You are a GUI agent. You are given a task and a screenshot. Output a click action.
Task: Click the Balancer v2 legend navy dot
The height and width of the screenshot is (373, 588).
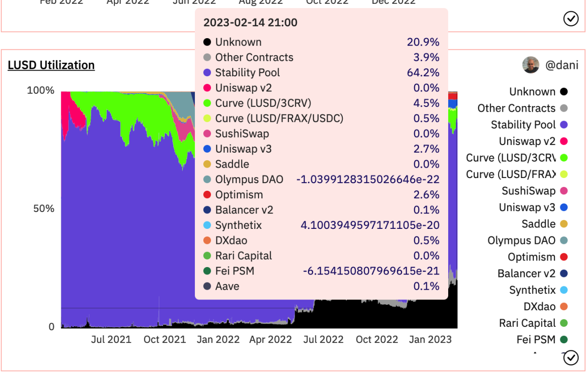(x=564, y=274)
